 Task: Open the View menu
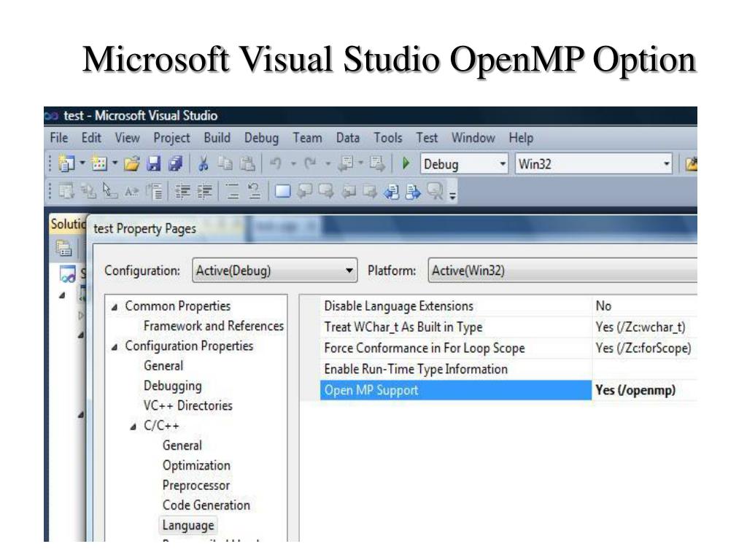(127, 138)
